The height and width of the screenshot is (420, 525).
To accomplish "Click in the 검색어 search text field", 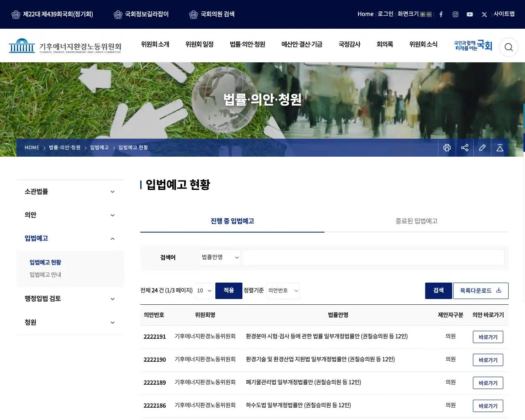I will (x=373, y=258).
